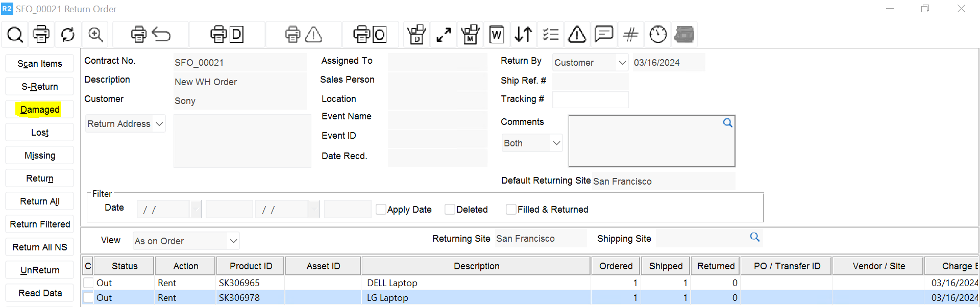The height and width of the screenshot is (307, 980).
Task: Tick the Deleted filter checkbox
Action: pos(450,210)
